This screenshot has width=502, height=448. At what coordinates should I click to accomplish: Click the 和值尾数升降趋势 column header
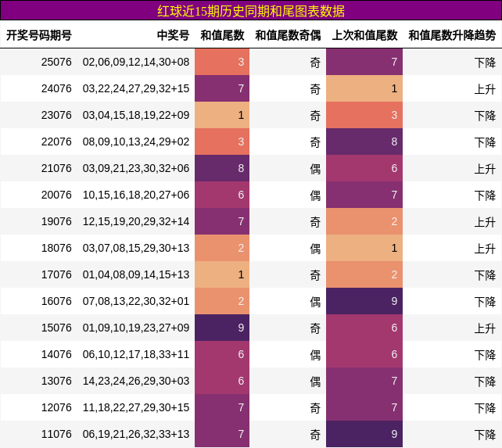pos(452,35)
